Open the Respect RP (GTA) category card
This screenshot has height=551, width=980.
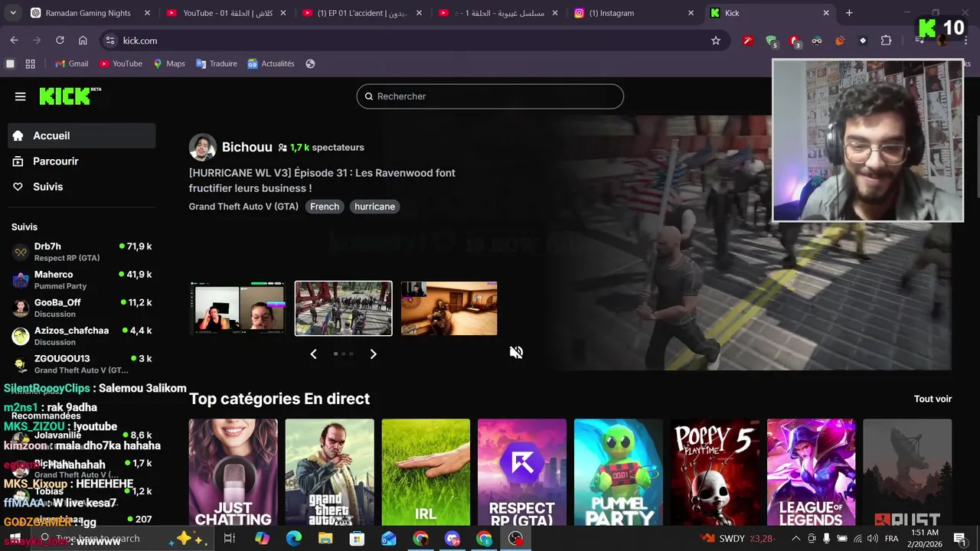(522, 472)
